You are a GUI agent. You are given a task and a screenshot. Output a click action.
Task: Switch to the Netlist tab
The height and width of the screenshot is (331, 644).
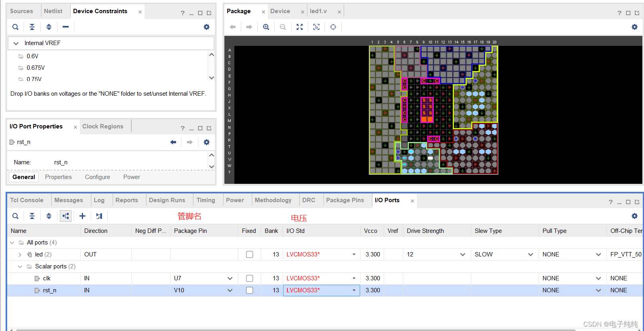tap(53, 11)
